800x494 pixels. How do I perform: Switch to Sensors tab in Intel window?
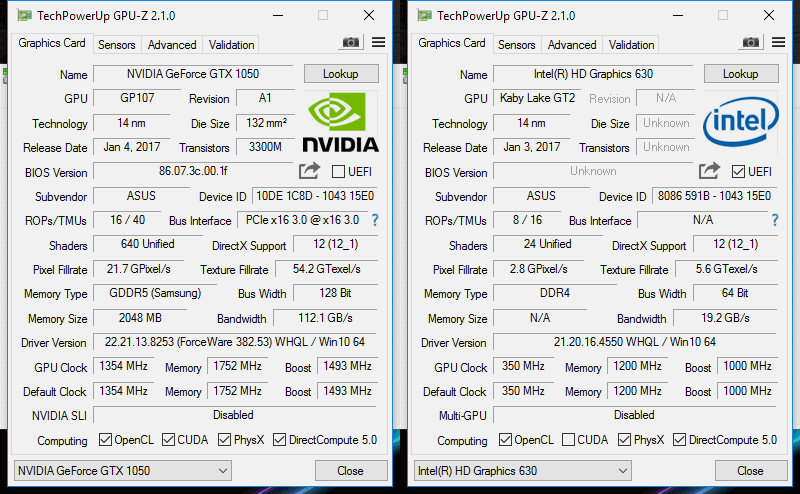tap(517, 45)
